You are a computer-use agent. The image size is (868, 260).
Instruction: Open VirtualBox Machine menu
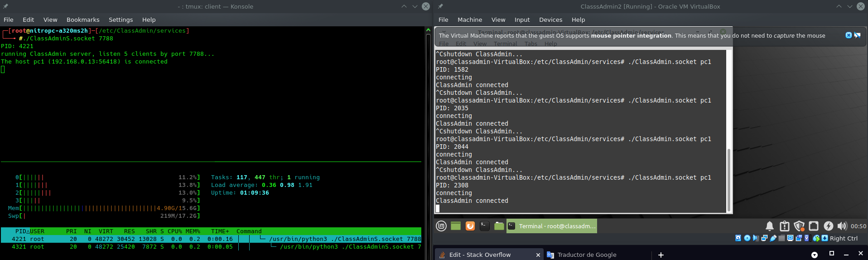pyautogui.click(x=470, y=20)
